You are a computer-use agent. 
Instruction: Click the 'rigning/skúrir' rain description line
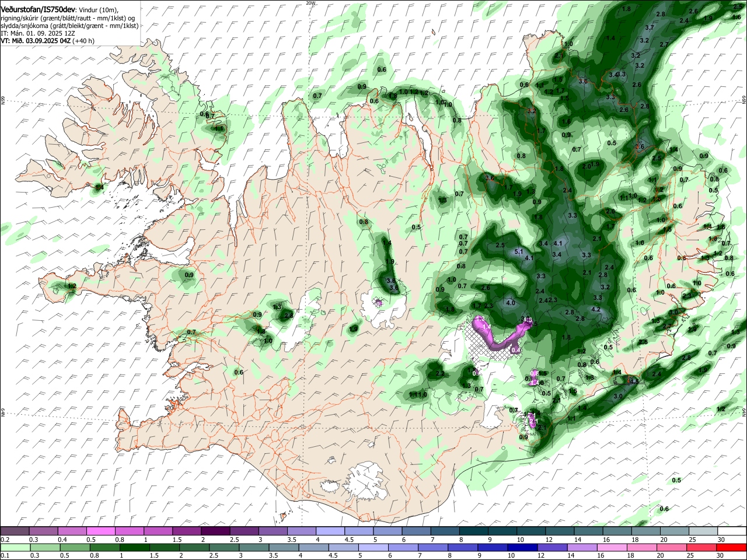pos(69,18)
